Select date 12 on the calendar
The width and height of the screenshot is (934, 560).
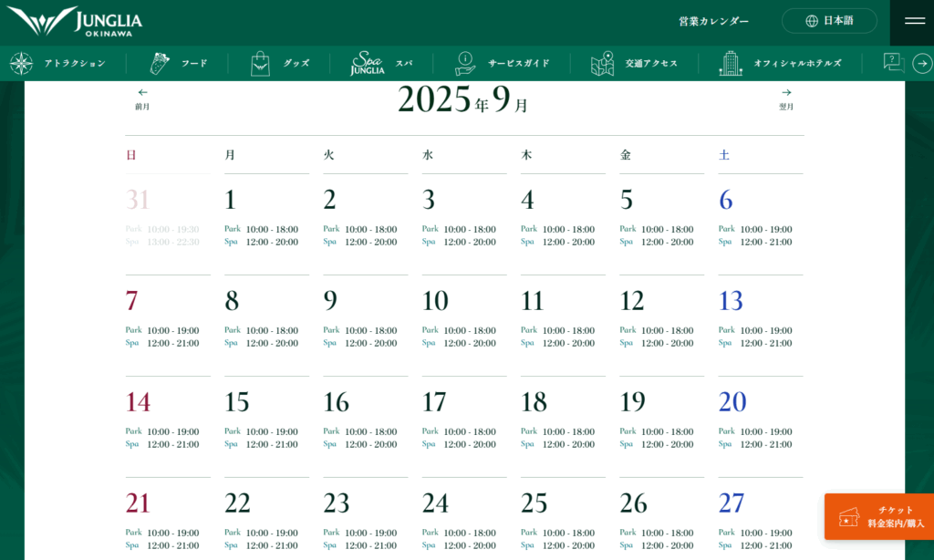pyautogui.click(x=632, y=301)
